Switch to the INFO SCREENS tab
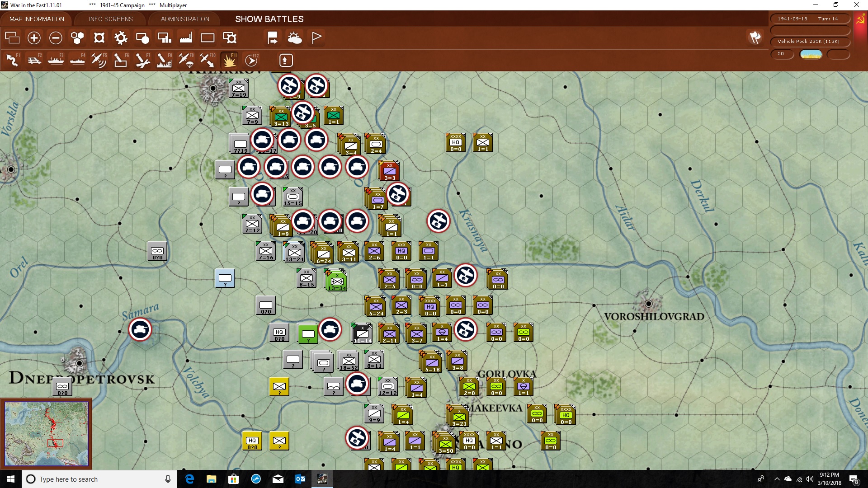The image size is (868, 488). [111, 19]
